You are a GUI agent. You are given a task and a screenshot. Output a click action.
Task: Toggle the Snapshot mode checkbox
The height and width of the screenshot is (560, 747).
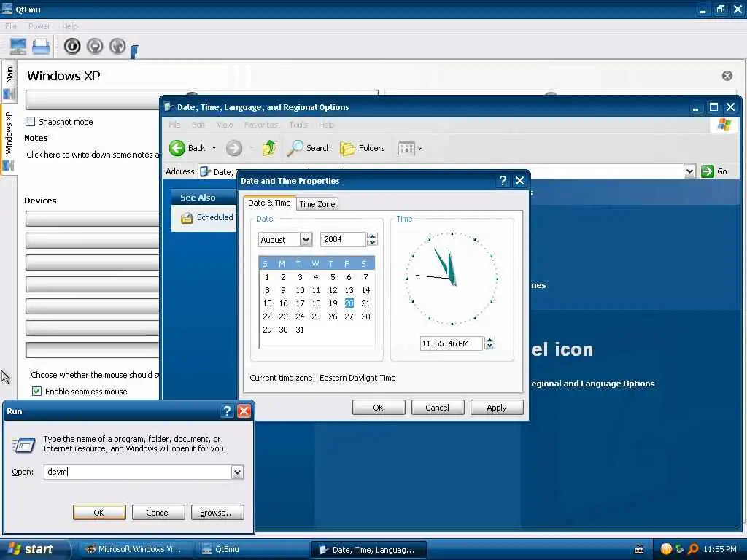[31, 122]
